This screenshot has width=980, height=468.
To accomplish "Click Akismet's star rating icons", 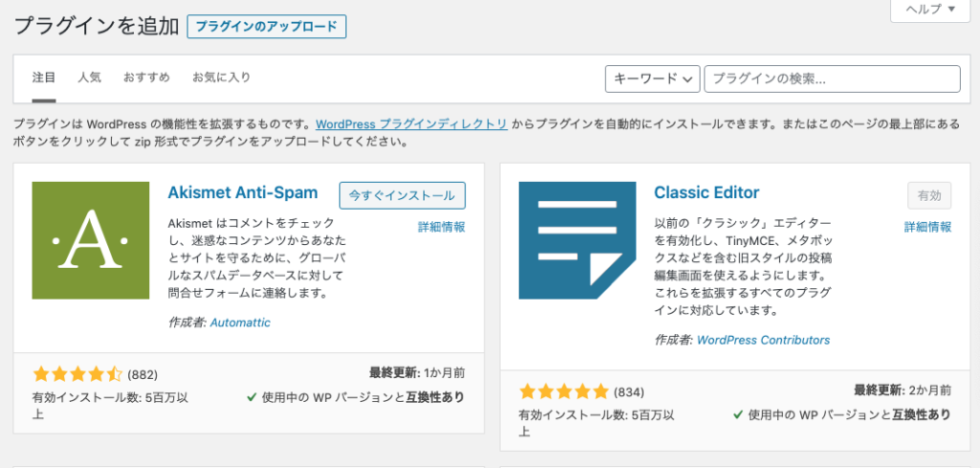I will pos(78,374).
